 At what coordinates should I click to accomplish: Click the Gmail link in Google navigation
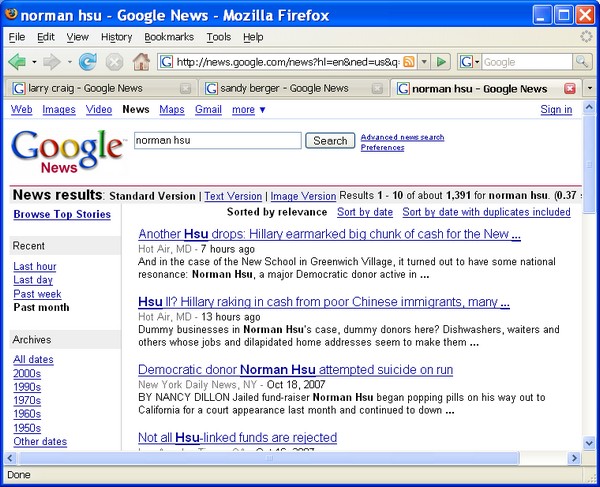click(208, 110)
